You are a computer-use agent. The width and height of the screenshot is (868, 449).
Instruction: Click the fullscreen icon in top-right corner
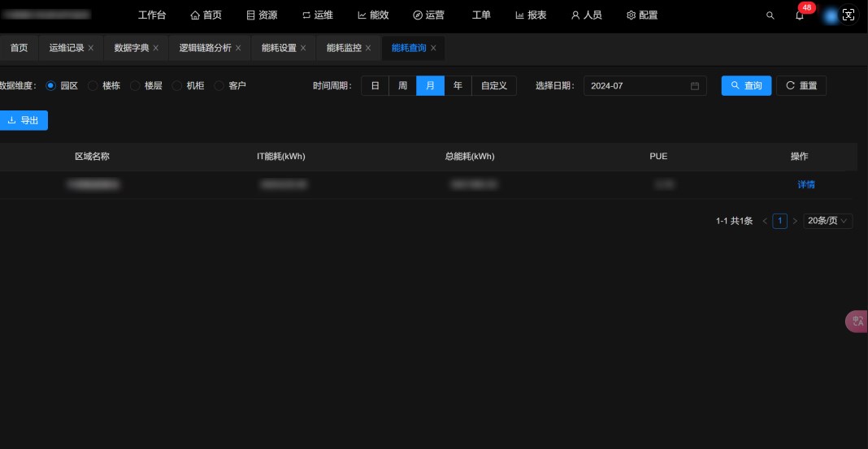[x=848, y=15]
